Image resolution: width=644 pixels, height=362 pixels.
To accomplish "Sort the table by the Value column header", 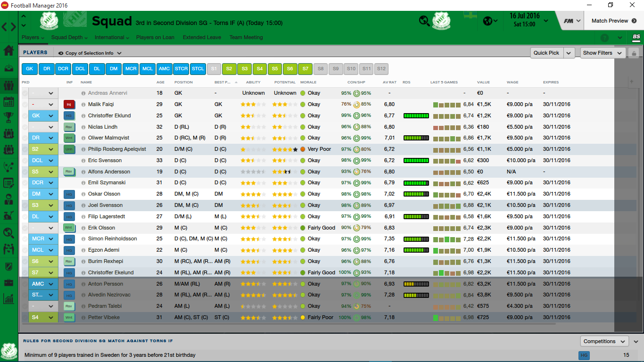I will pyautogui.click(x=483, y=82).
